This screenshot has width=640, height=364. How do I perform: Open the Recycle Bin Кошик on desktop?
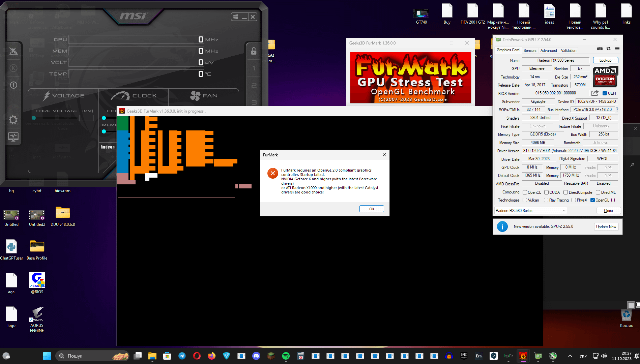click(x=627, y=318)
